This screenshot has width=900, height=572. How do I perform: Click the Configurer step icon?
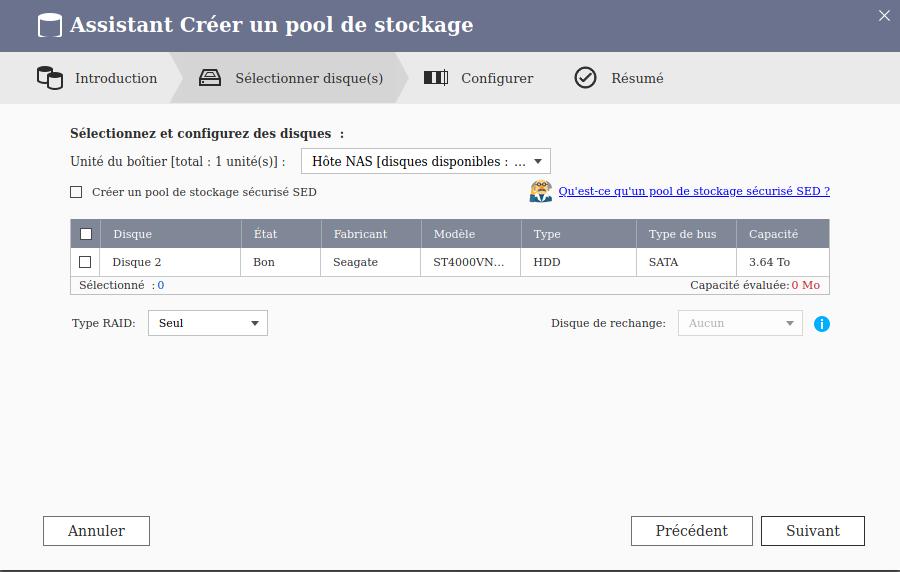click(435, 78)
